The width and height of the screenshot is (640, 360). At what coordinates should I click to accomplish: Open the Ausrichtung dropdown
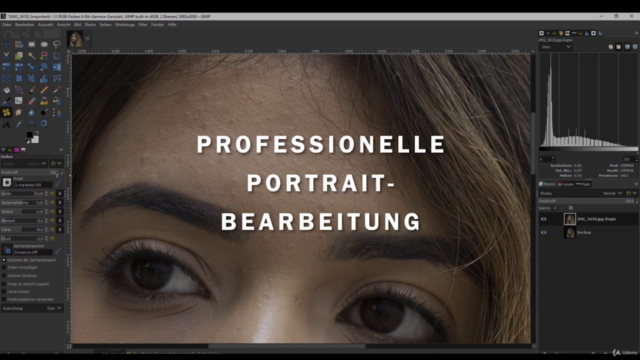pyautogui.click(x=32, y=308)
